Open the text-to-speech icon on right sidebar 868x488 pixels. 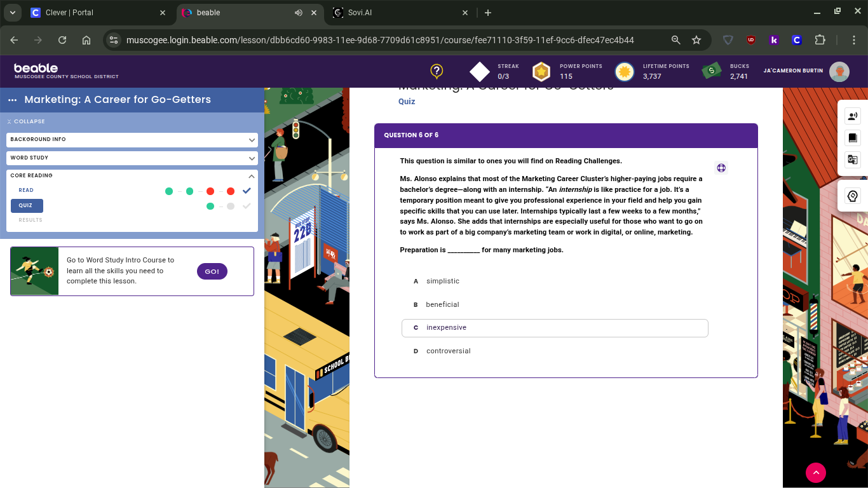tap(853, 116)
